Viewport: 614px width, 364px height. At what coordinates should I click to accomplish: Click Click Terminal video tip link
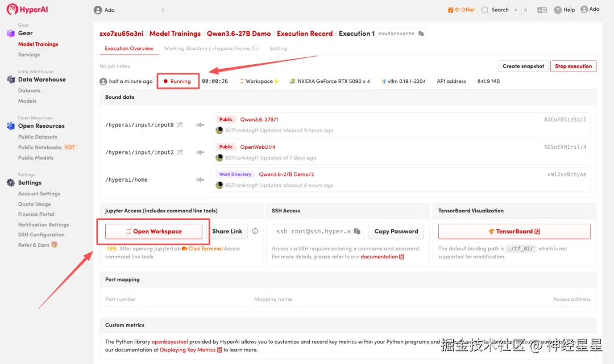point(202,249)
